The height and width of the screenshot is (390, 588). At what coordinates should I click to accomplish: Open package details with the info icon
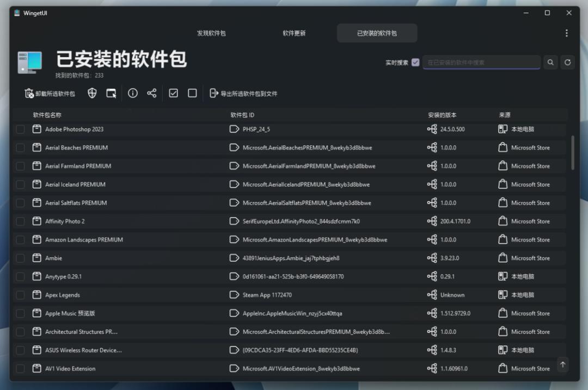click(133, 94)
